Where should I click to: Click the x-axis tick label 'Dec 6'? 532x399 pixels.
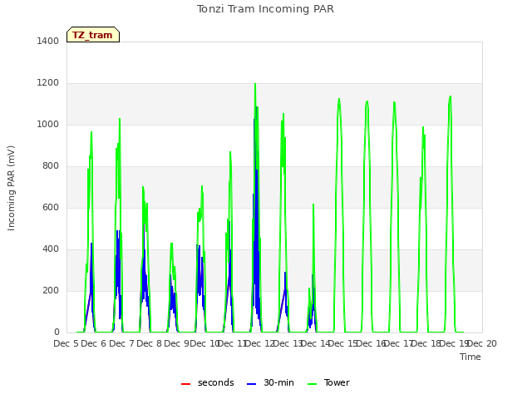coord(94,343)
